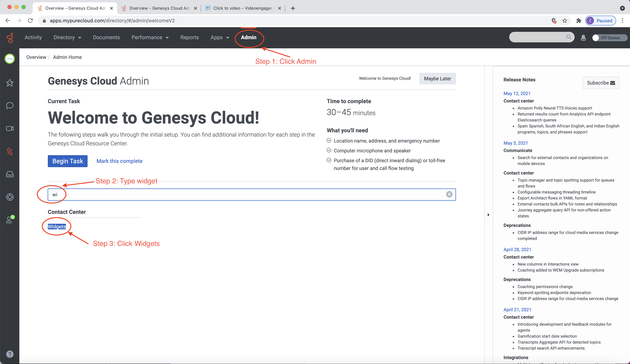This screenshot has height=364, width=630.
Task: Open April 28, 2021 release notes
Action: click(x=517, y=250)
